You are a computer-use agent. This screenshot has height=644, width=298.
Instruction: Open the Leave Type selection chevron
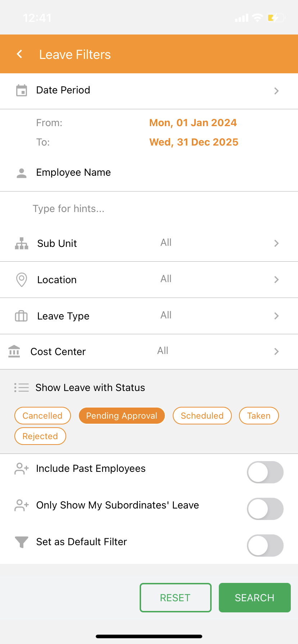[x=276, y=316]
